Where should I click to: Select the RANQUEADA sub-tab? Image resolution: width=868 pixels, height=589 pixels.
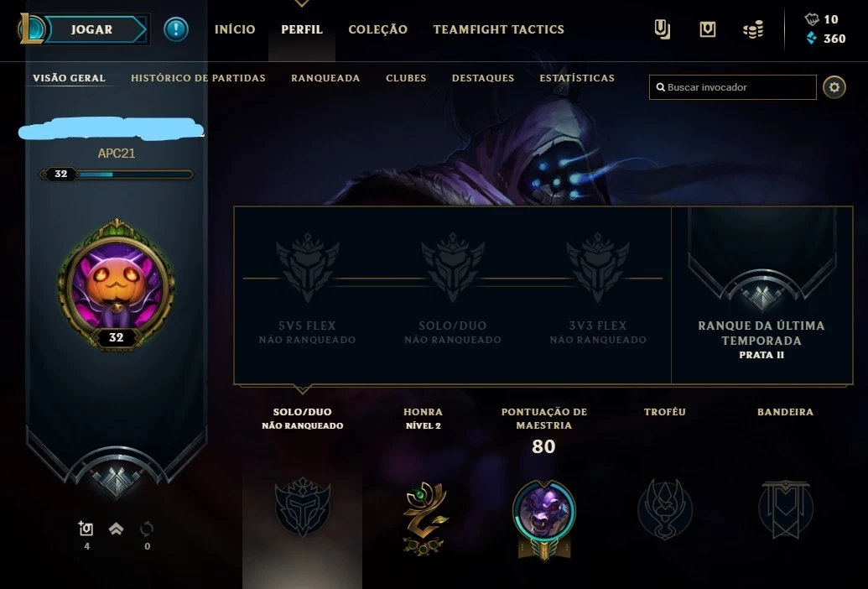click(x=325, y=78)
